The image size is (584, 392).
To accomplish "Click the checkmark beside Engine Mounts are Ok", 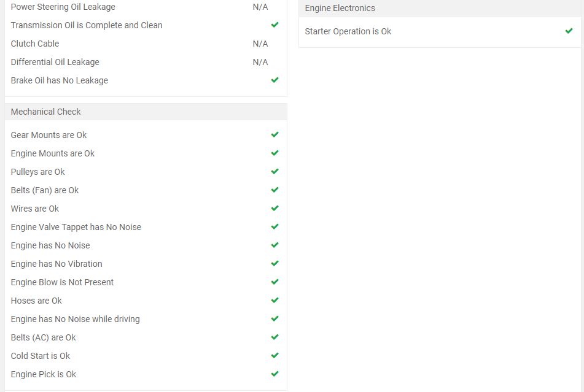I will [x=275, y=153].
